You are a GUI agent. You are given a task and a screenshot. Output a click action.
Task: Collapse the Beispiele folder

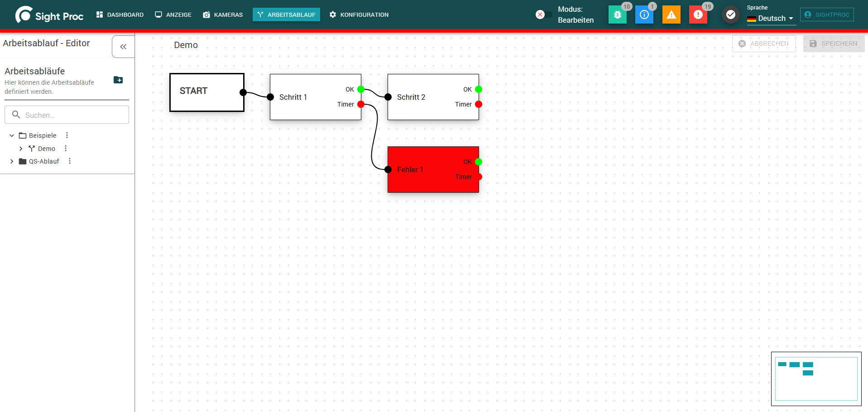pos(12,135)
